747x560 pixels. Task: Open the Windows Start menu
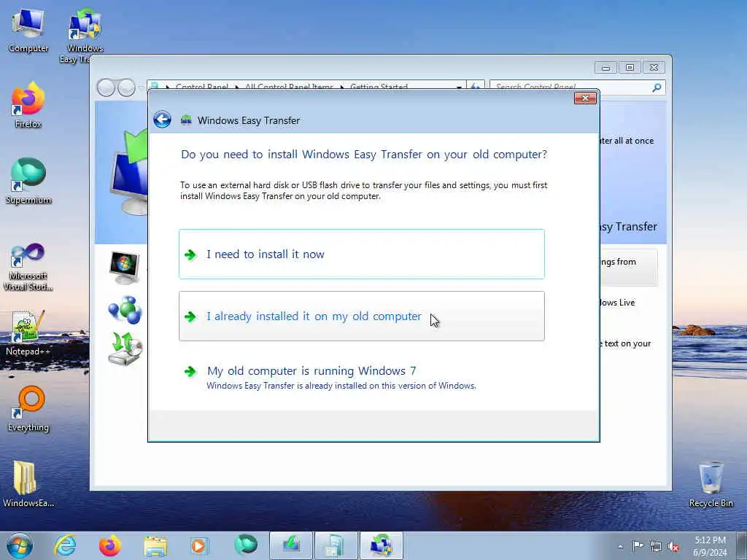click(x=20, y=545)
